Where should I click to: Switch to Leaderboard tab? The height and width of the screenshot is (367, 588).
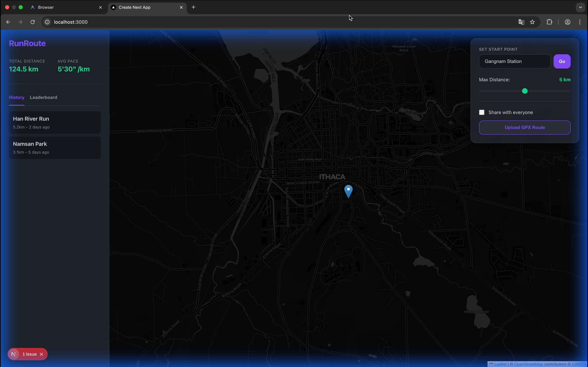point(44,97)
